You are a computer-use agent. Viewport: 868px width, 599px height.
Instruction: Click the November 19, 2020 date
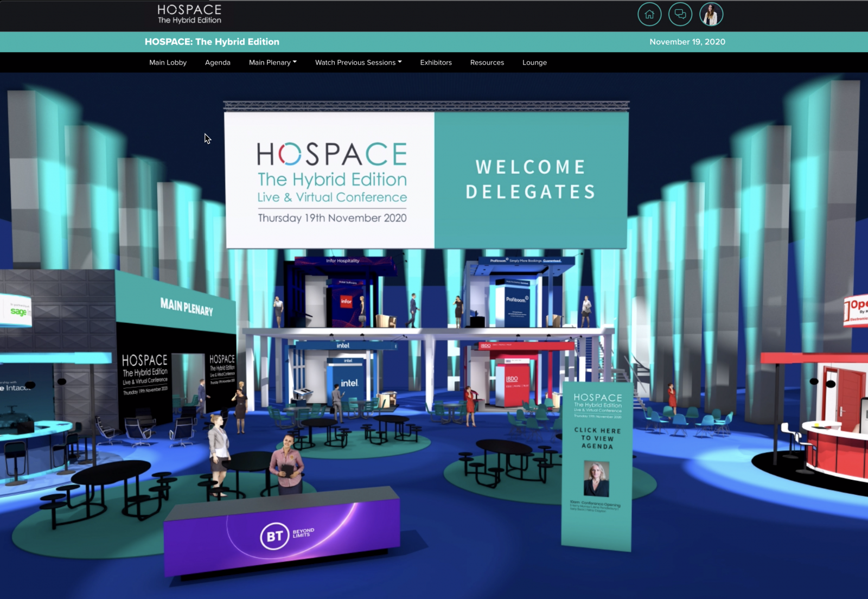pos(687,42)
